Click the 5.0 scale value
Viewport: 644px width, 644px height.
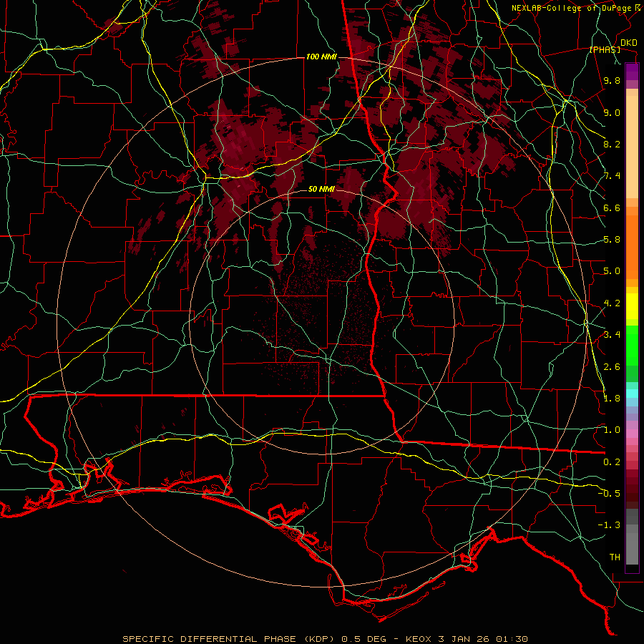click(x=612, y=271)
